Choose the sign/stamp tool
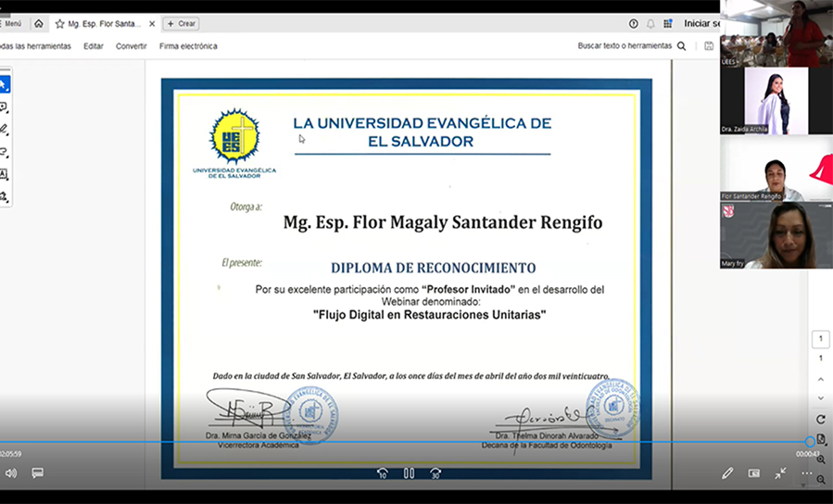 tap(4, 197)
